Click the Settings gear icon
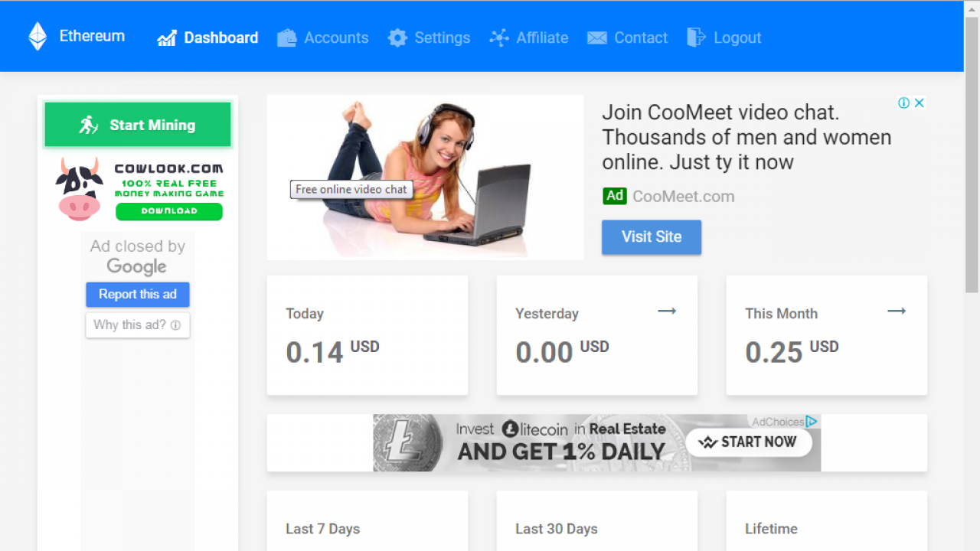Screen dimensions: 980x551 [x=397, y=37]
